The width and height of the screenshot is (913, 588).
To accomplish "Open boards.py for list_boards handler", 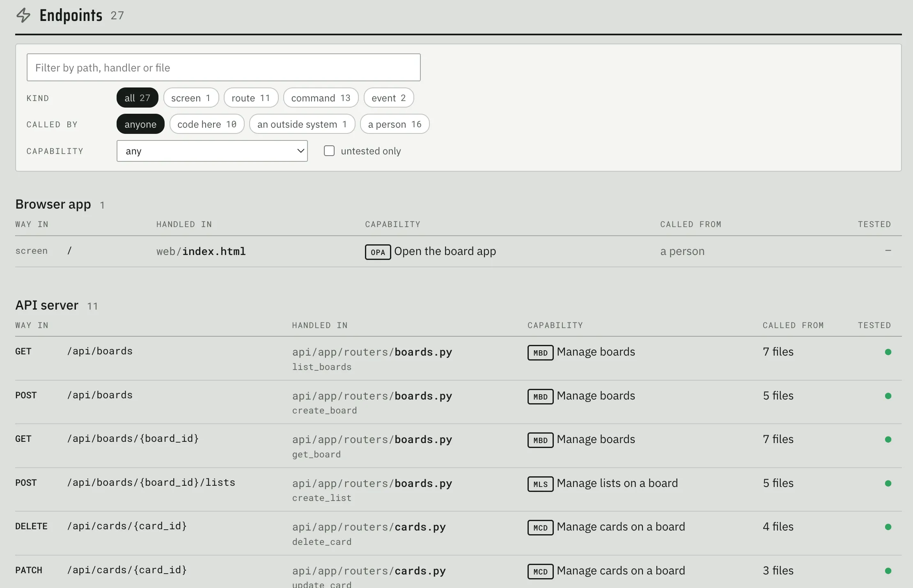I will pos(372,352).
